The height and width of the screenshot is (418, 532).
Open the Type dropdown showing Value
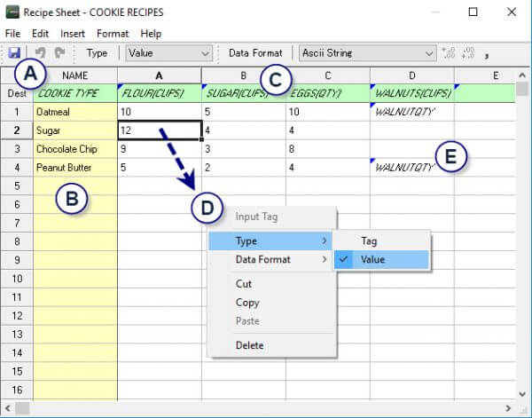(168, 53)
